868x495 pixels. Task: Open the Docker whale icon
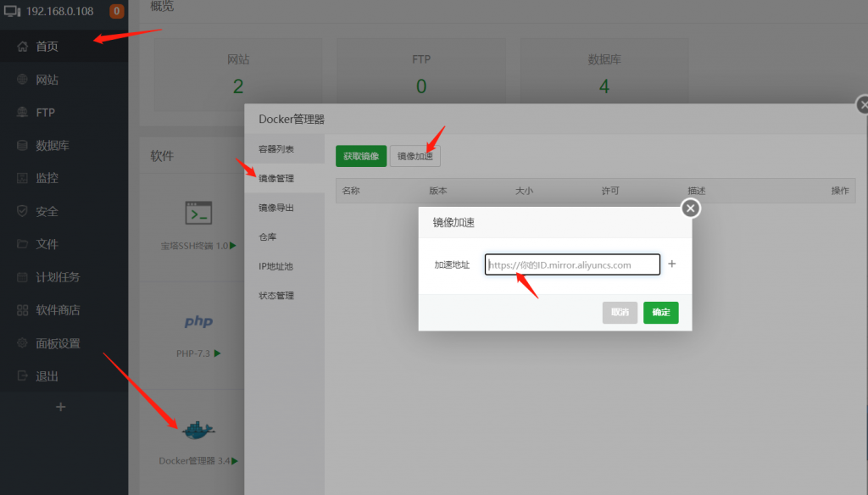pos(198,430)
